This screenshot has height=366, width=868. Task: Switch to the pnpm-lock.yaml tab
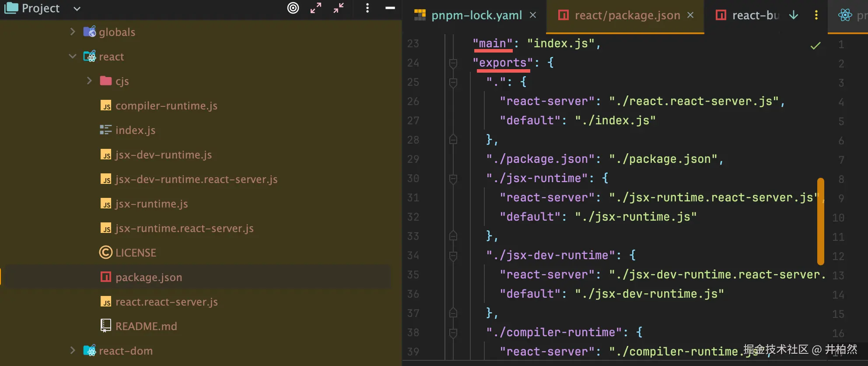[x=476, y=15]
